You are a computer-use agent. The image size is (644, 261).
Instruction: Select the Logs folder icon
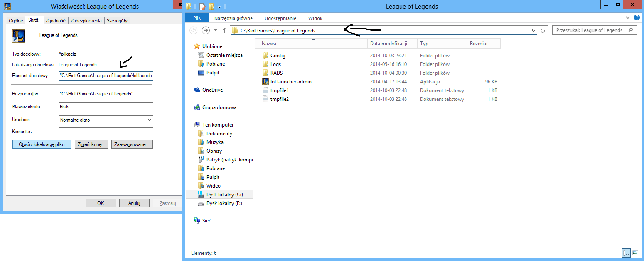(265, 64)
